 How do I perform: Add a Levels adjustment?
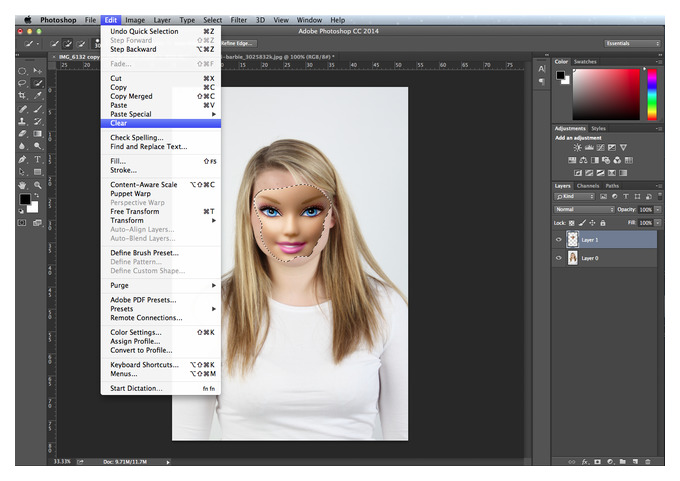pos(589,148)
